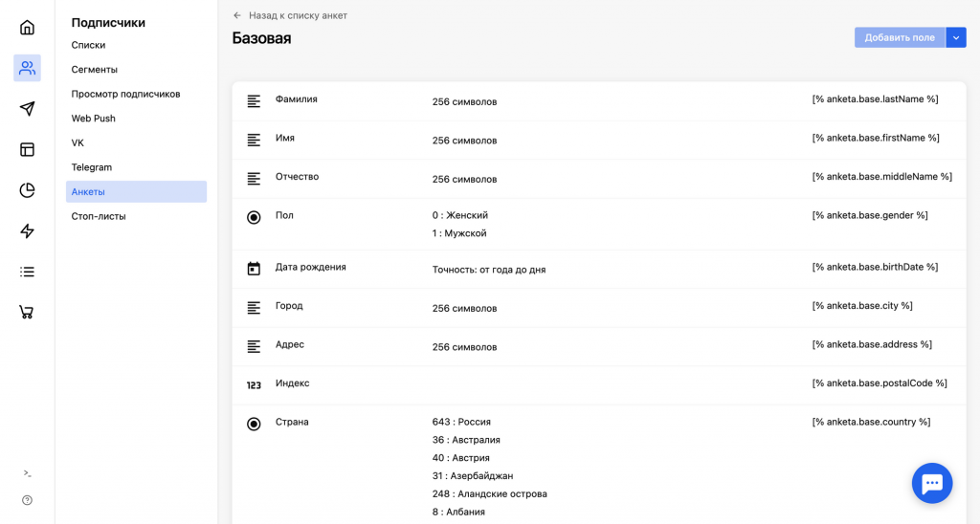Open the pie chart analytics icon
This screenshot has height=524, width=980.
click(27, 190)
